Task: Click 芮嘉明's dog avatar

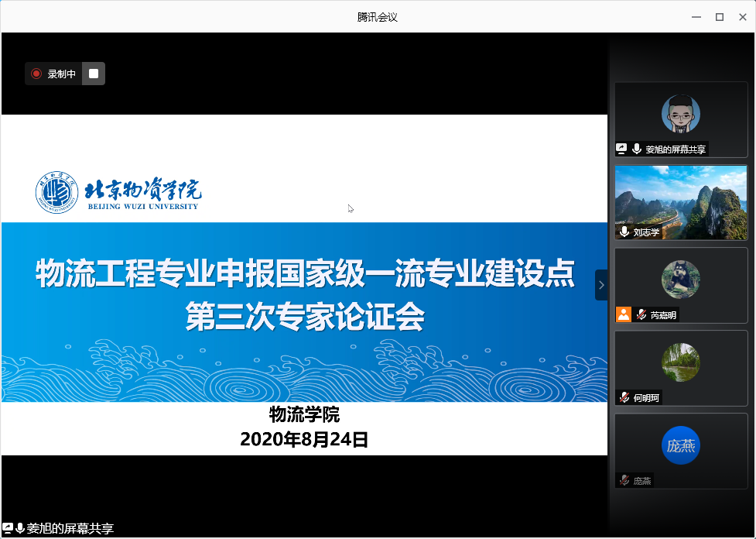Action: coord(680,280)
